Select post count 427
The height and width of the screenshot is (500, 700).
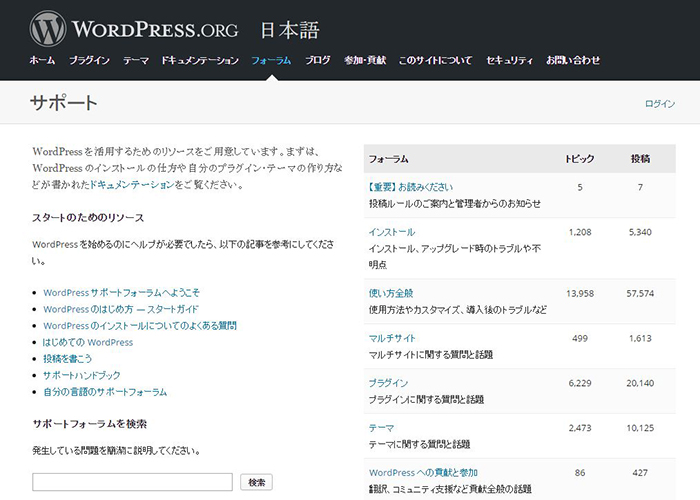pos(640,472)
